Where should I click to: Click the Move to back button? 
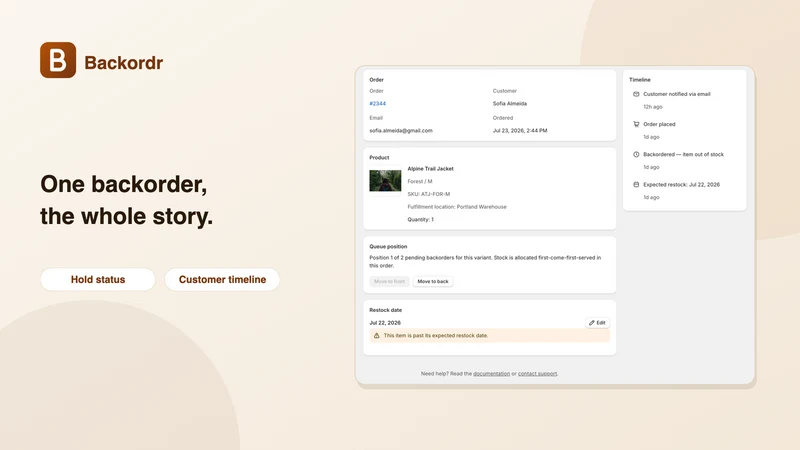[x=433, y=281]
